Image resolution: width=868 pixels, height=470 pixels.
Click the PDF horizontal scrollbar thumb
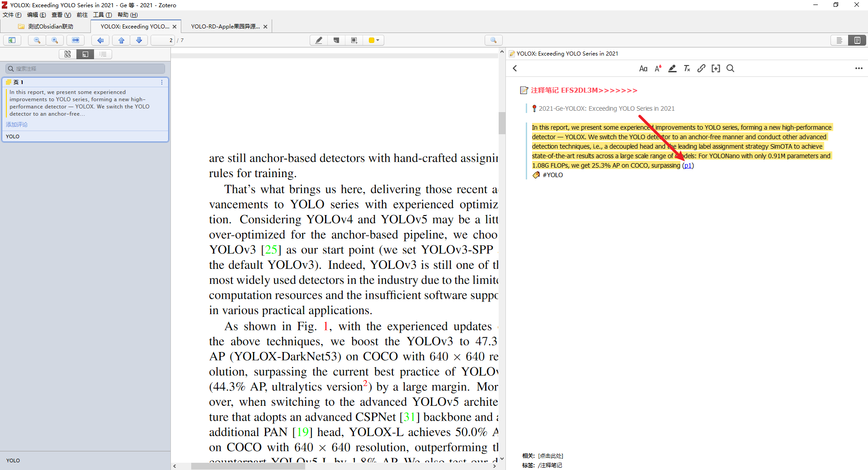coord(248,466)
